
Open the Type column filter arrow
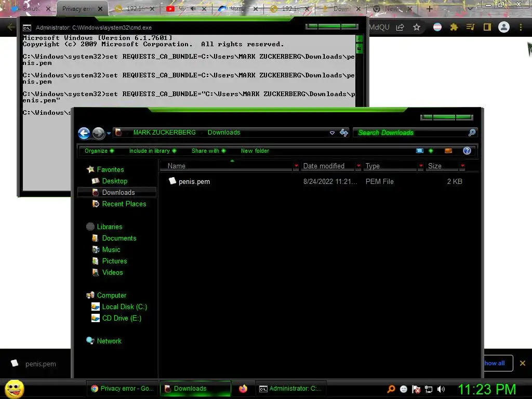pos(421,166)
